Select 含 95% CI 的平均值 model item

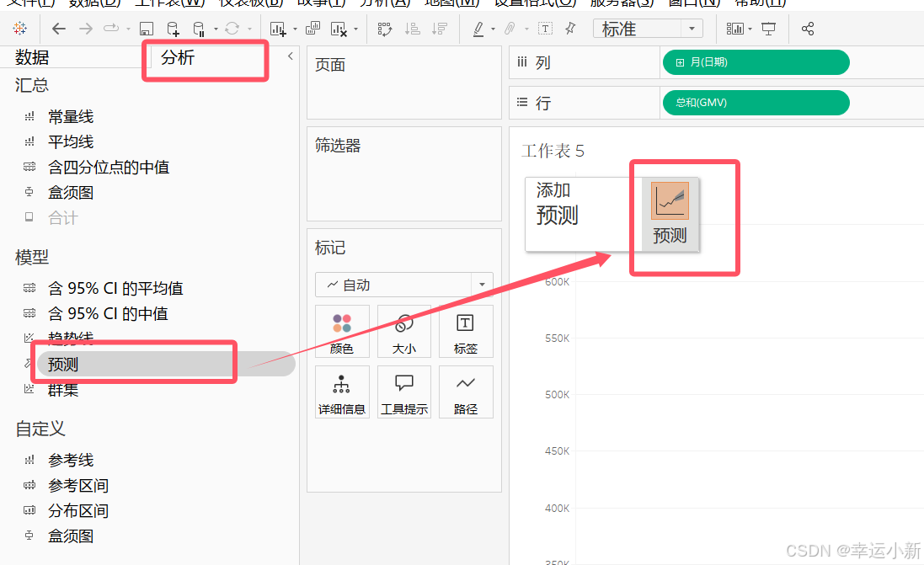pyautogui.click(x=115, y=288)
